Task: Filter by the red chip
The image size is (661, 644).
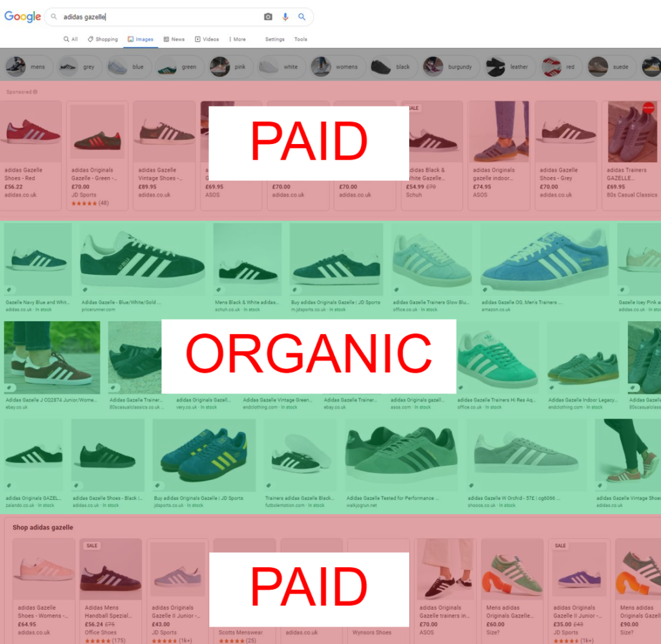Action: point(562,67)
